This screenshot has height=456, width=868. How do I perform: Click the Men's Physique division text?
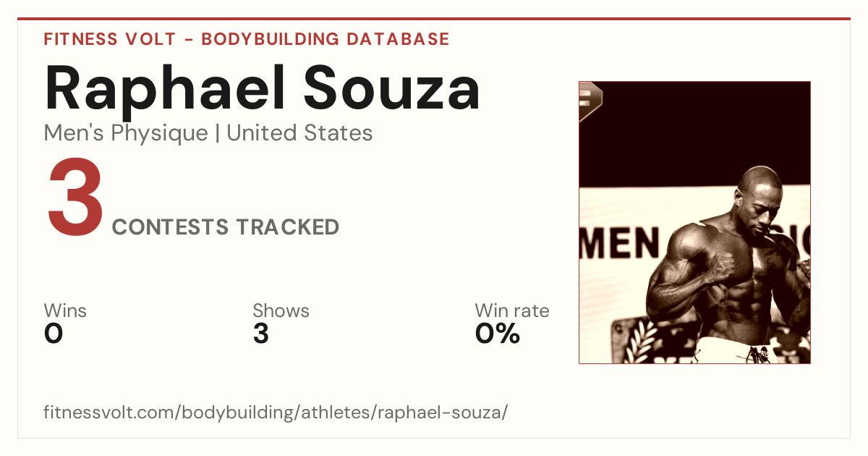click(126, 133)
